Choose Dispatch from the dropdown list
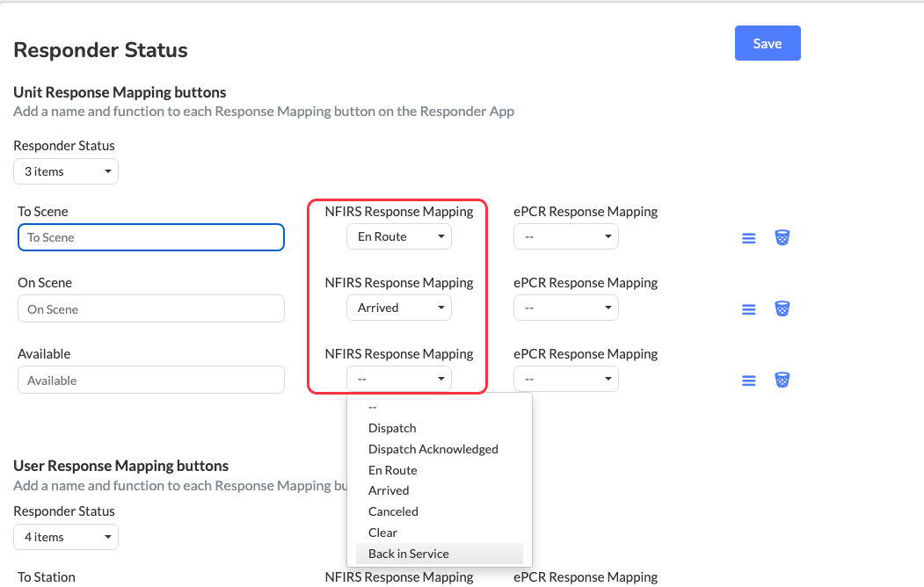 pos(439,428)
